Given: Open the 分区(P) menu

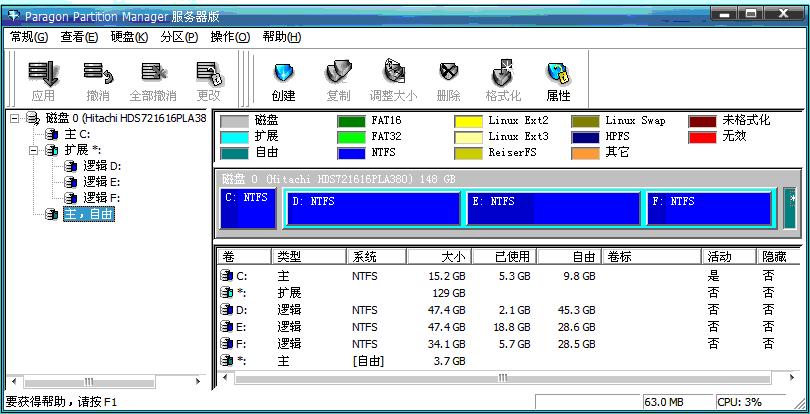Looking at the screenshot, I should 179,37.
